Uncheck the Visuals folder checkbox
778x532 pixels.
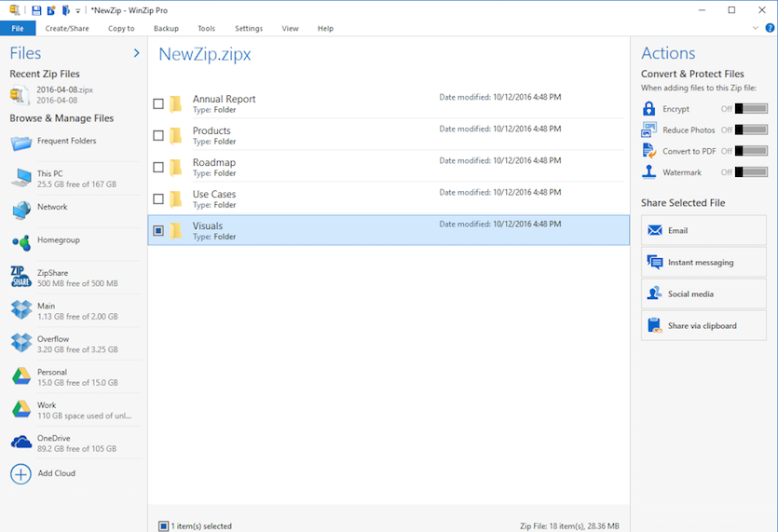point(158,231)
